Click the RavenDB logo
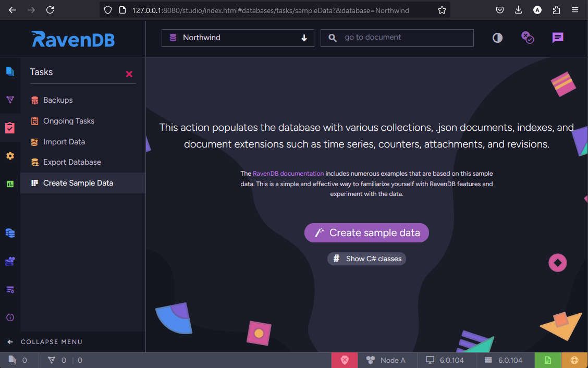 73,39
